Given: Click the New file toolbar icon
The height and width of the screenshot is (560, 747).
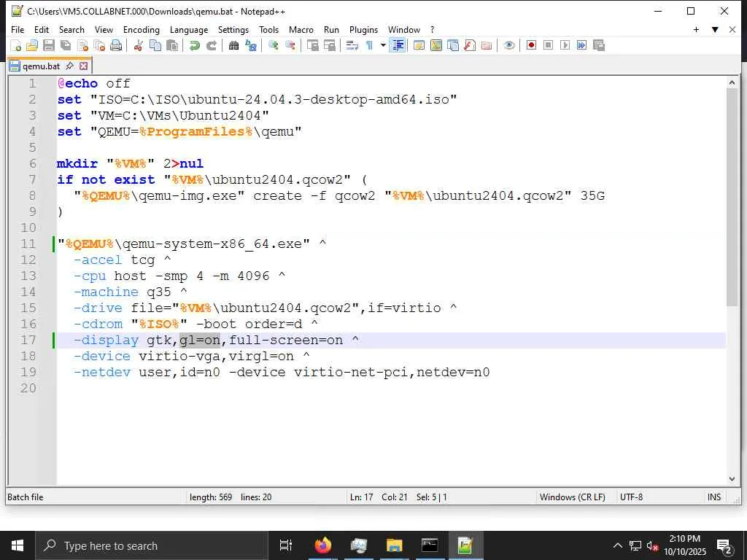Looking at the screenshot, I should [x=16, y=45].
